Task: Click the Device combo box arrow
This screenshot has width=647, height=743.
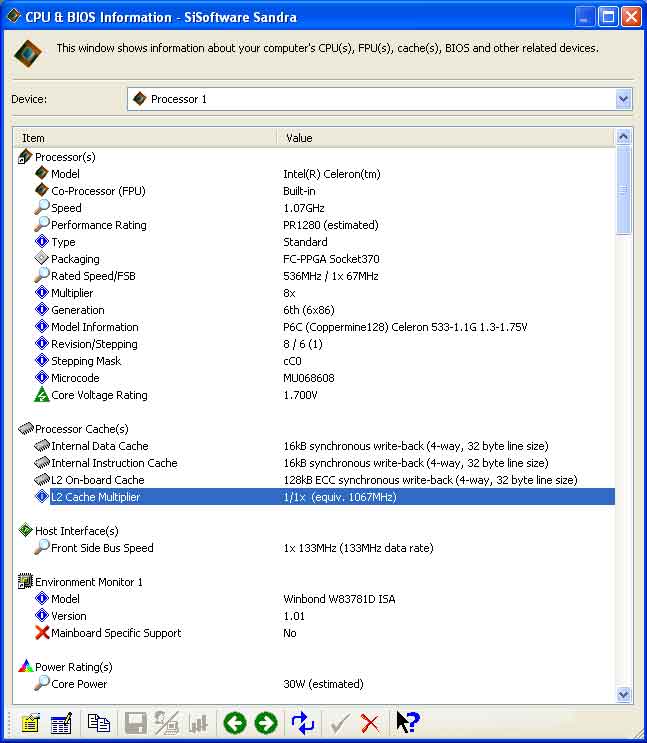Action: [624, 99]
